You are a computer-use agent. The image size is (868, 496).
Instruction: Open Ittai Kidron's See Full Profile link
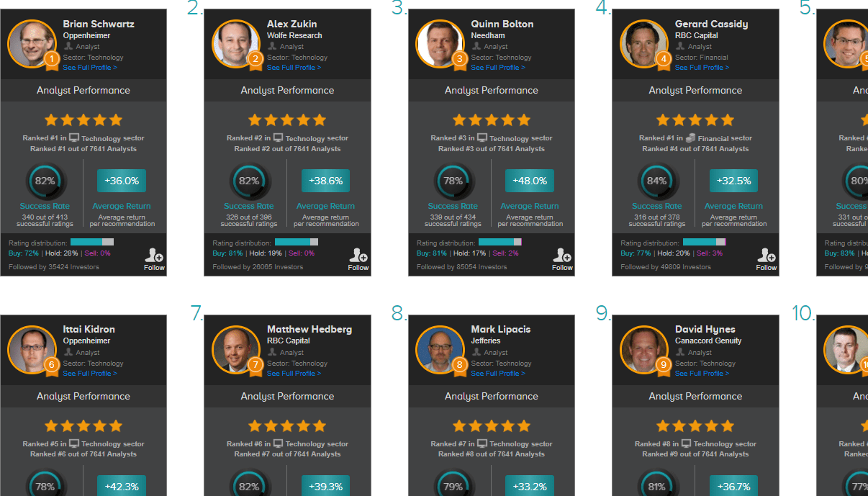pos(90,374)
